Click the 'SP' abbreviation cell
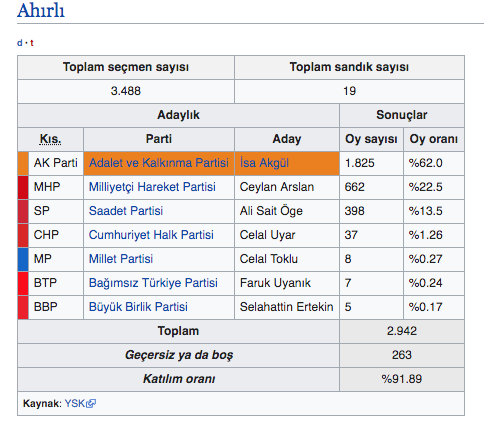 coord(56,211)
